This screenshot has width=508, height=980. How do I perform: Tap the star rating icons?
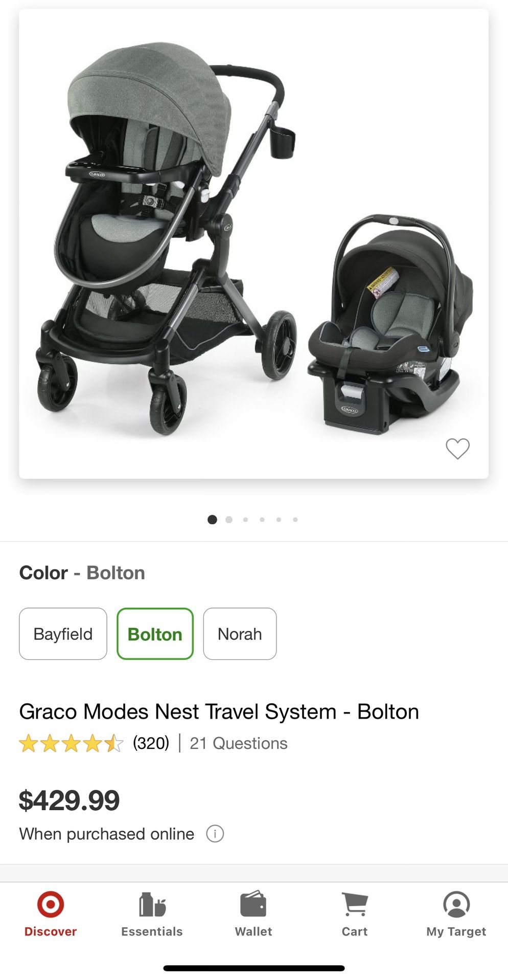click(x=71, y=743)
